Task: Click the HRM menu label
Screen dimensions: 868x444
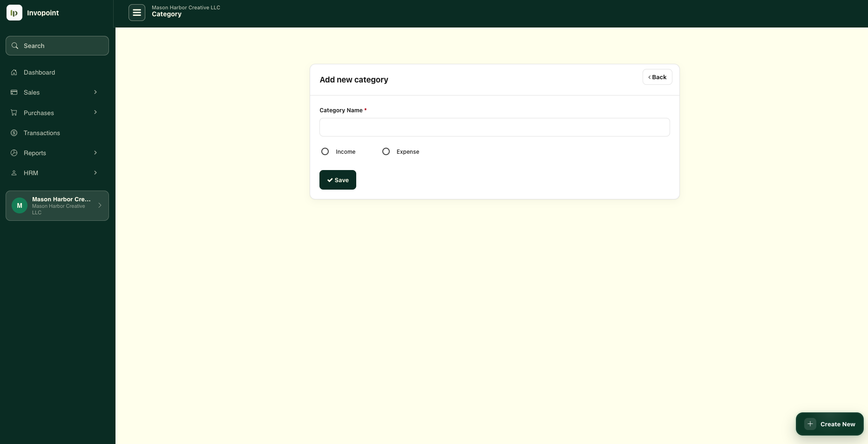Action: [31, 173]
